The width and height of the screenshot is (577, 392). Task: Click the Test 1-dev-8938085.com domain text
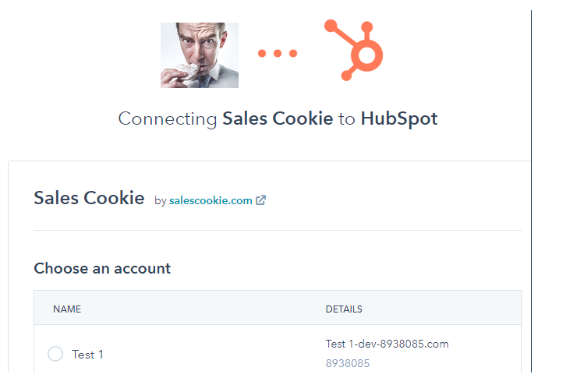tap(387, 344)
